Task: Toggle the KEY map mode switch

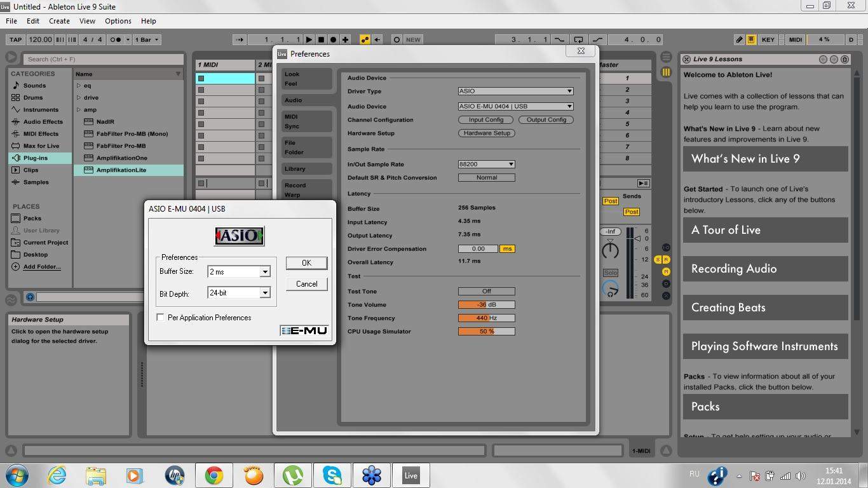Action: coord(768,39)
